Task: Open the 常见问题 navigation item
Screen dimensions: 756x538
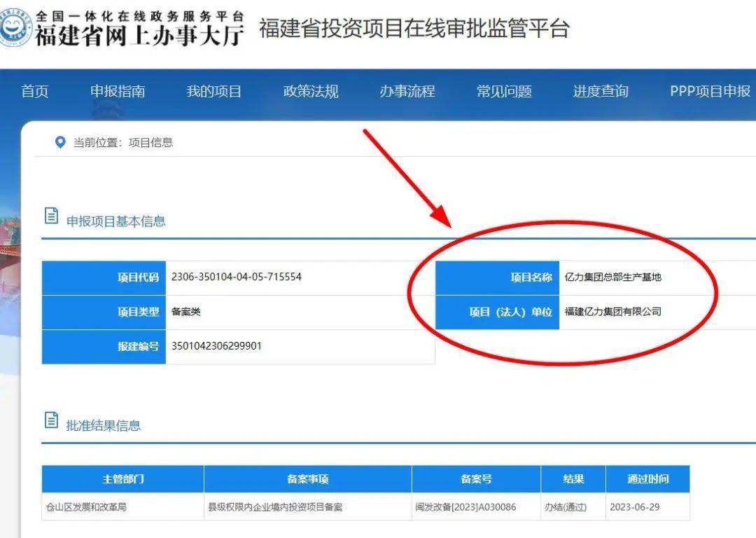Action: pos(504,91)
